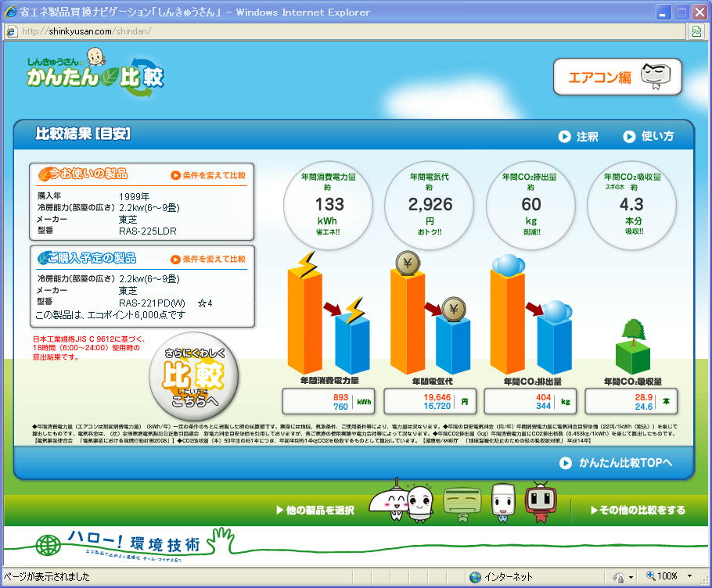Click the 年間CO₂吸収量 label under the green cube
Screen dimensions: 712x588
point(633,382)
